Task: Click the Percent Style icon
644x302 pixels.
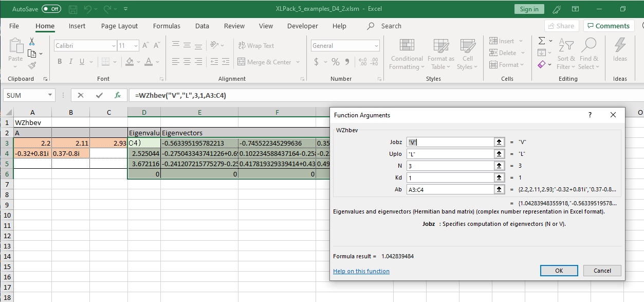Action: coord(336,62)
